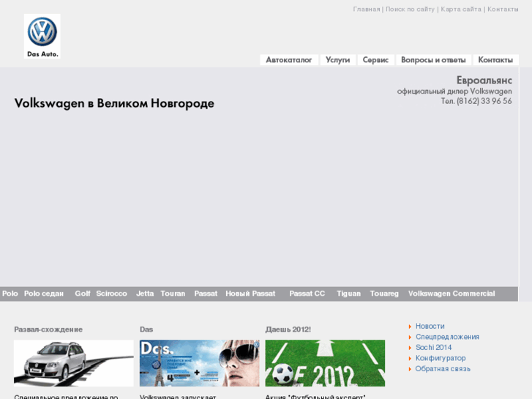The image size is (532, 399).
Task: Click the Евроальянс dealer name
Action: click(x=484, y=81)
